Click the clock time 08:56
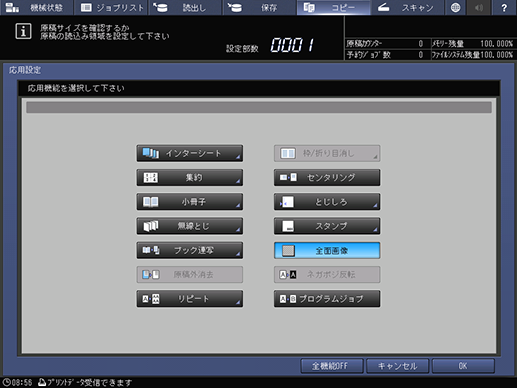Screen dimensions: 517x388 (22, 383)
